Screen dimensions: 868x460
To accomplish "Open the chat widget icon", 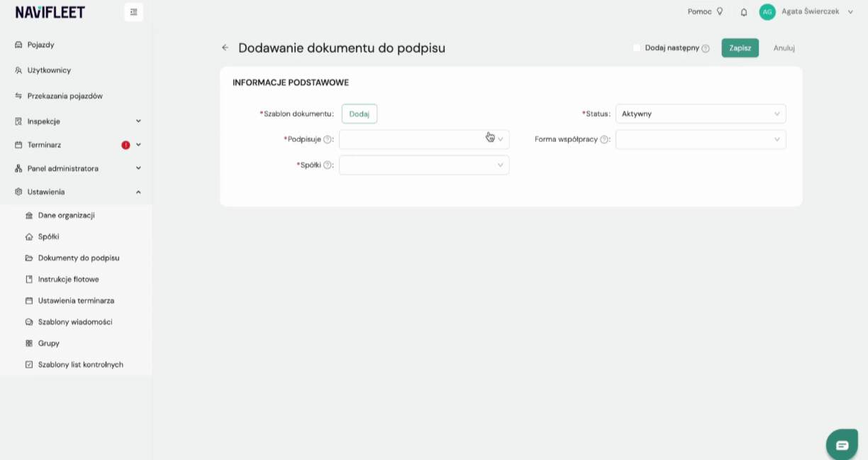I will (842, 445).
